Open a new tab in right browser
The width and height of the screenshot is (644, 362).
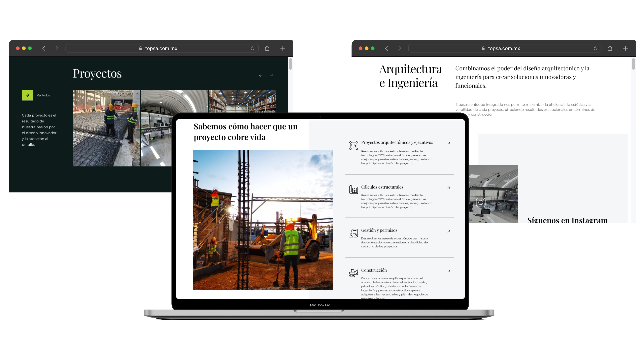pos(625,48)
